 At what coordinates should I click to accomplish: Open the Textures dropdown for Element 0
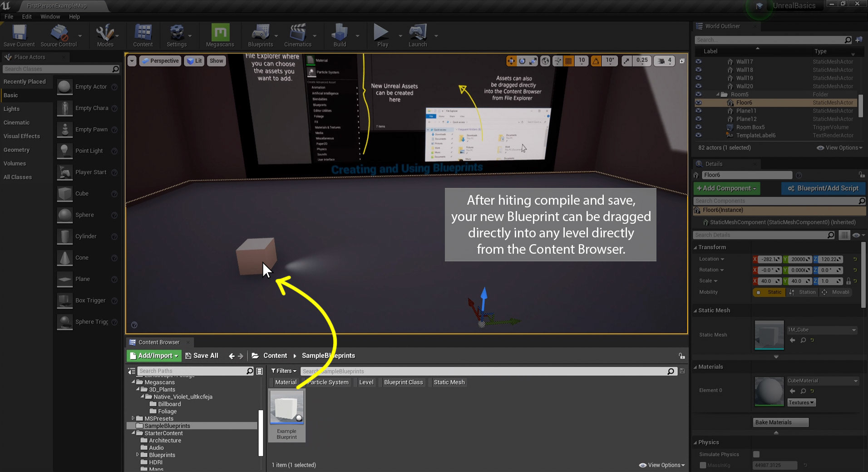pyautogui.click(x=801, y=403)
